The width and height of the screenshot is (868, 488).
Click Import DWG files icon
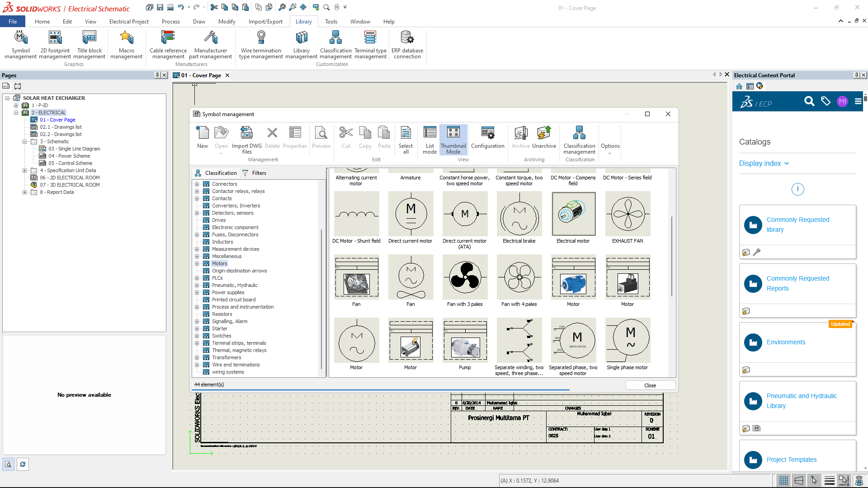[x=247, y=140]
